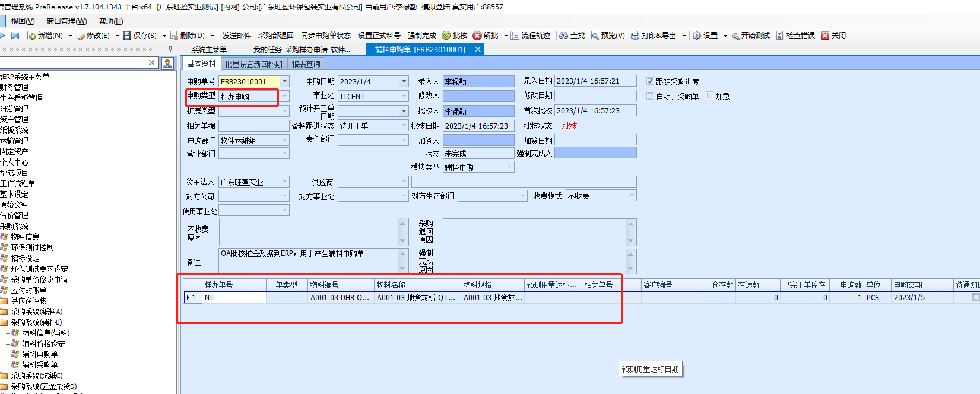980x394 pixels.
Task: Switch to the 系统主菜单 tab
Action: pyautogui.click(x=209, y=50)
